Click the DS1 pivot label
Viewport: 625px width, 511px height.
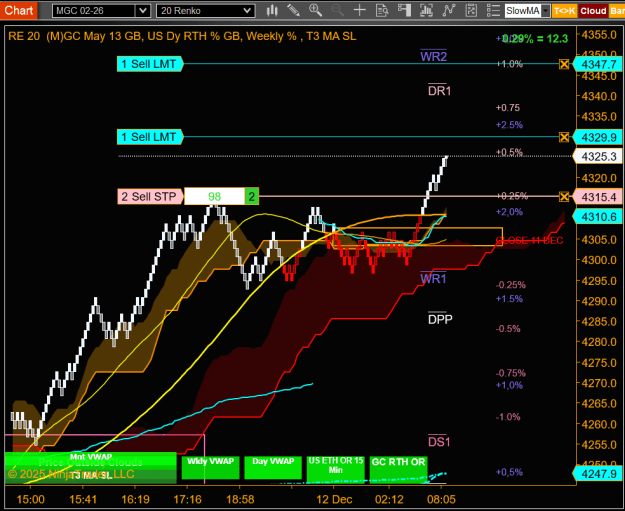pyautogui.click(x=439, y=442)
